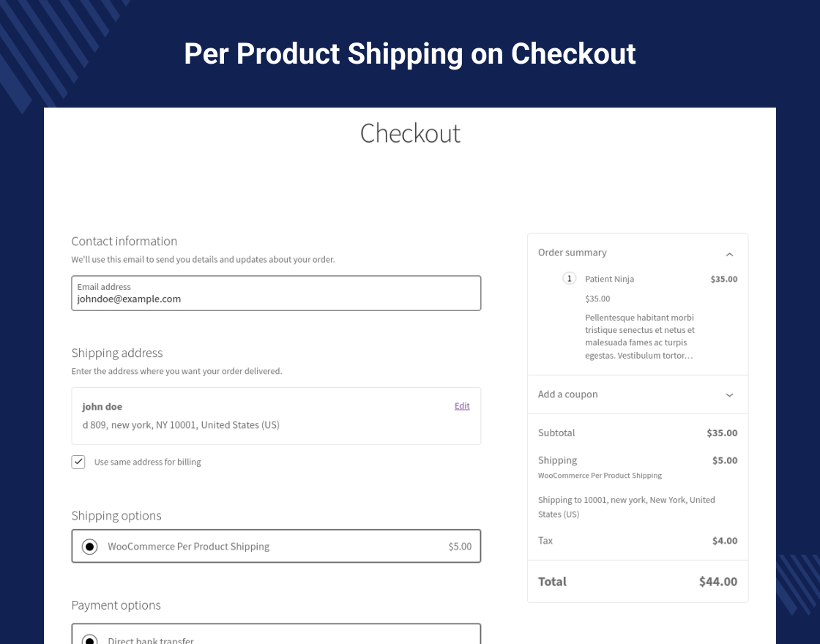Select WooCommerce Per Product Shipping radio button

[89, 547]
